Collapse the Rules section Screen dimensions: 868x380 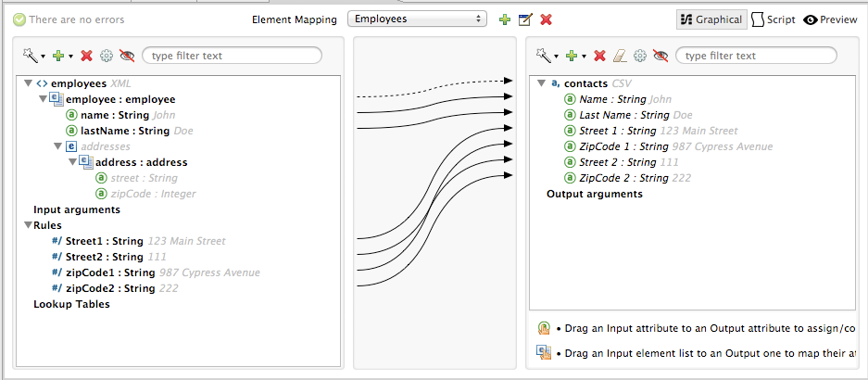pyautogui.click(x=29, y=225)
